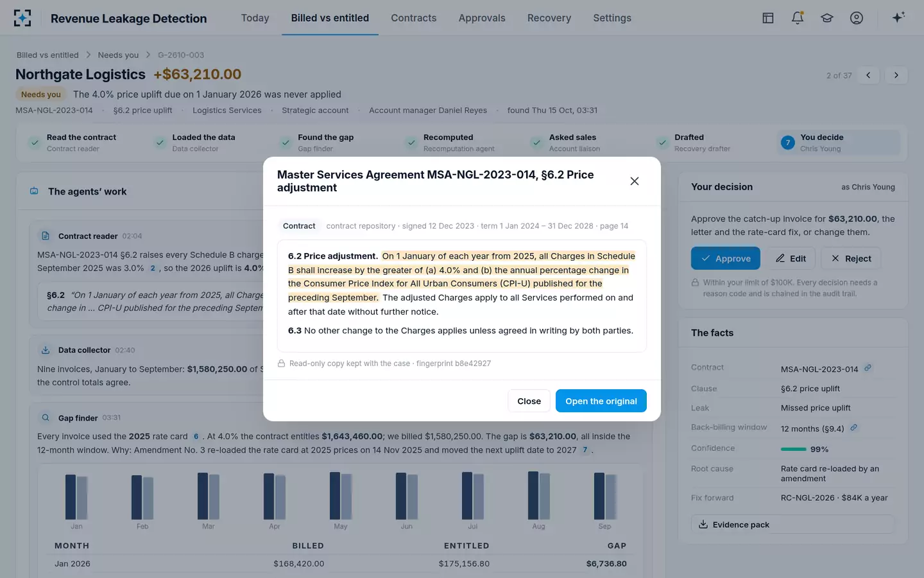Click the Contract tag in dialog
Viewport: 924px width, 578px height.
[x=299, y=226]
